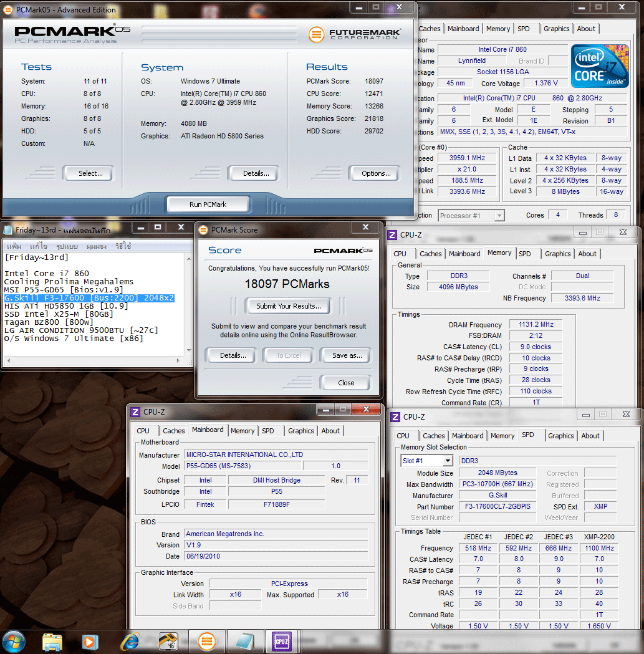Viewport: 644px width, 654px height.
Task: Click the PCMark Score dialog title icon
Action: pos(203,230)
